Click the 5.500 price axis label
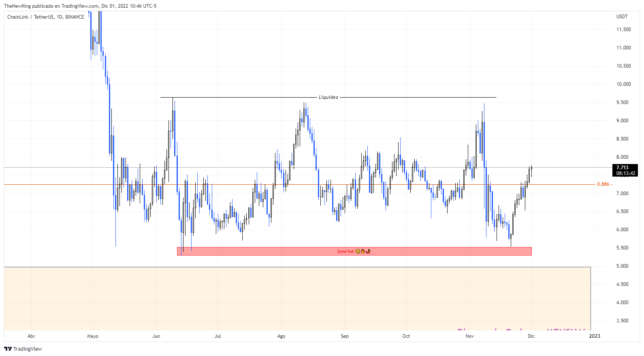Viewport: 644px width, 356px height. [x=622, y=248]
